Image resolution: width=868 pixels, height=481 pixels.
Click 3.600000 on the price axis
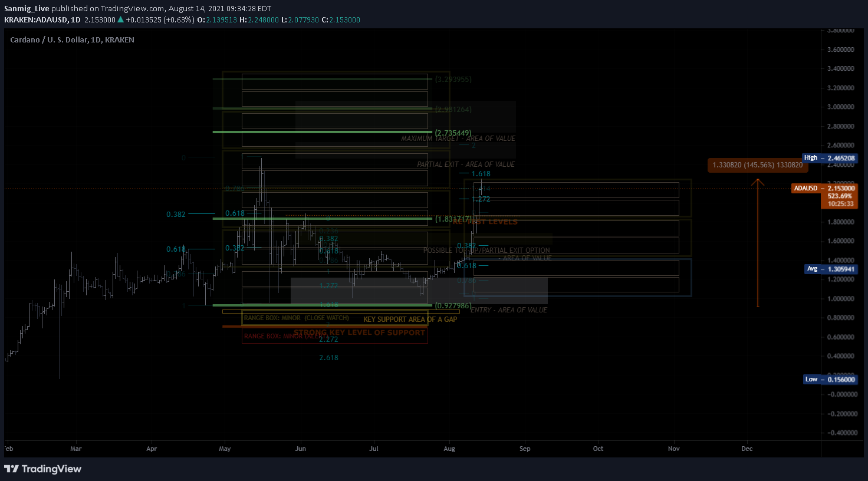pos(841,50)
